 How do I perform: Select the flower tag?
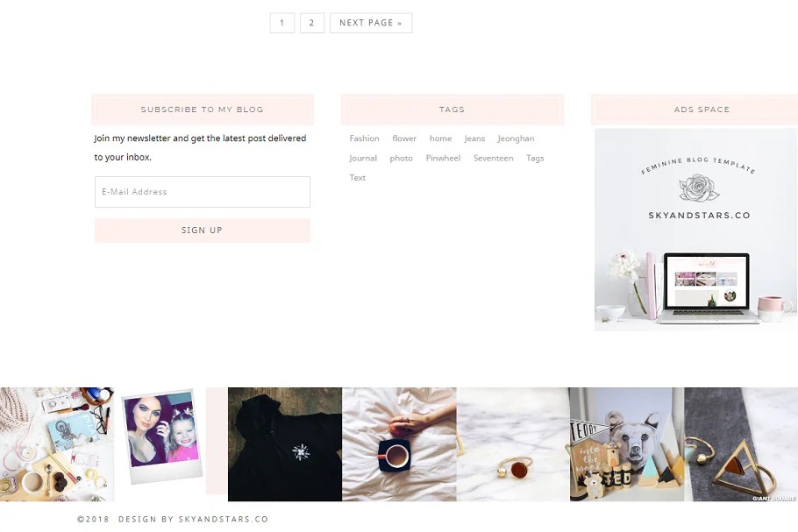coord(404,138)
